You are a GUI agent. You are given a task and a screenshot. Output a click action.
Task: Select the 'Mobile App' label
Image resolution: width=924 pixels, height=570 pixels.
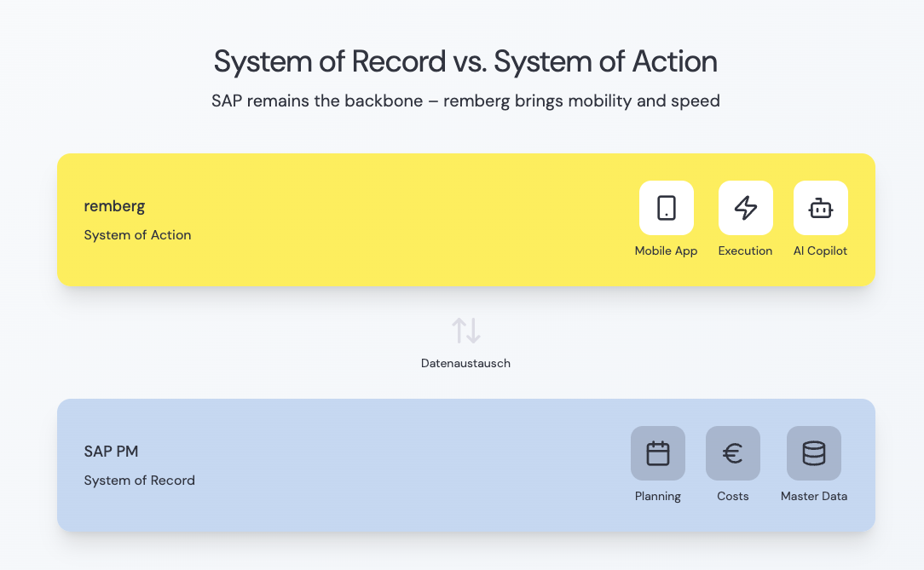666,250
